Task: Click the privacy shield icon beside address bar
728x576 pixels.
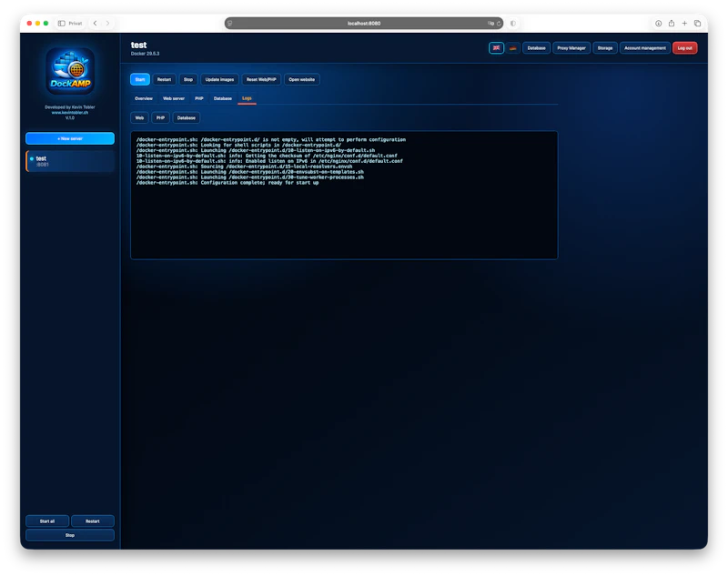Action: [x=513, y=24]
